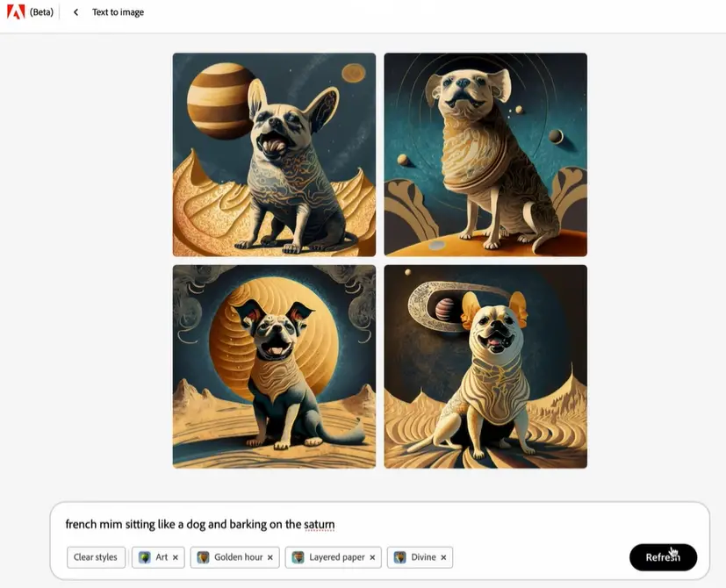Viewport: 726px width, 588px height.
Task: Click the Golden hour style thumbnail icon
Action: (x=203, y=557)
